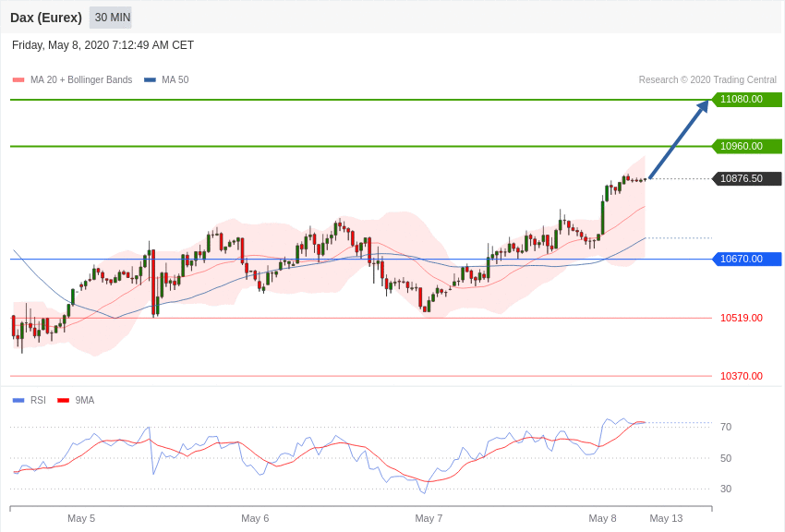Image resolution: width=785 pixels, height=532 pixels.
Task: Click the 10370.00 red support label
Action: (x=741, y=376)
